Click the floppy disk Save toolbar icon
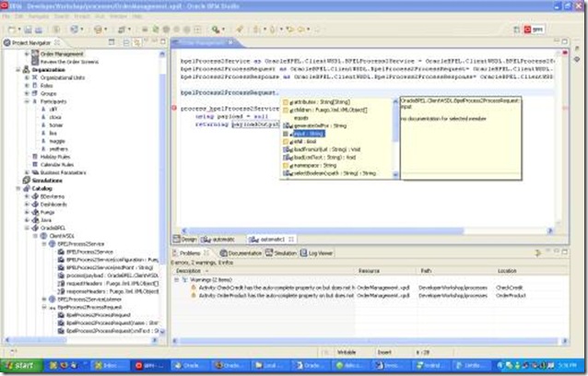Image resolution: width=588 pixels, height=376 pixels. pyautogui.click(x=29, y=29)
